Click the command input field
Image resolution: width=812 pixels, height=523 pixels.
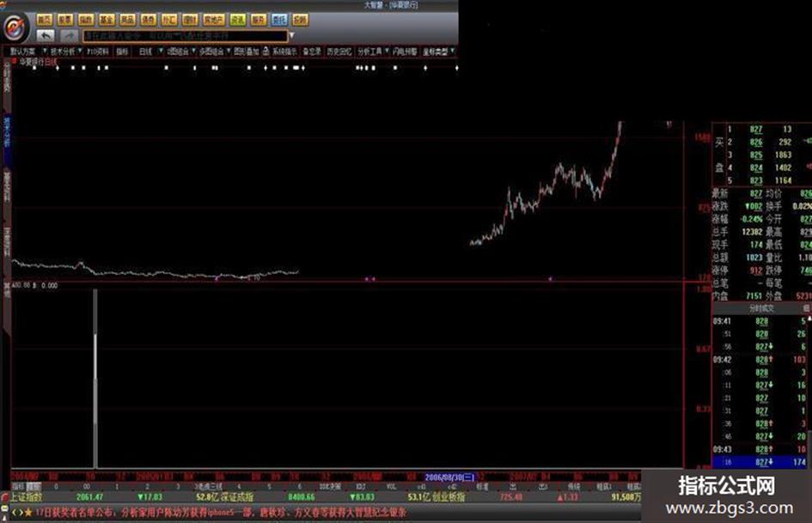(185, 36)
